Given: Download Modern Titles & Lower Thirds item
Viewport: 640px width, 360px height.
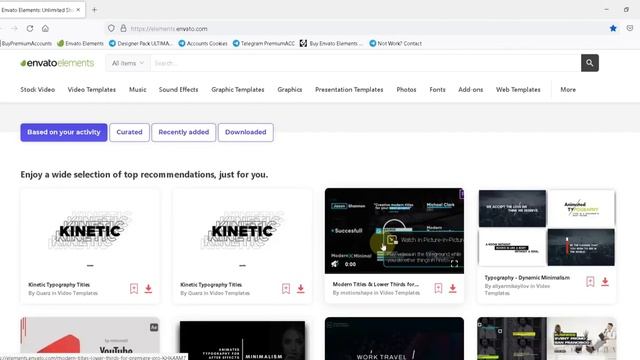Looking at the screenshot, I should pos(453,288).
